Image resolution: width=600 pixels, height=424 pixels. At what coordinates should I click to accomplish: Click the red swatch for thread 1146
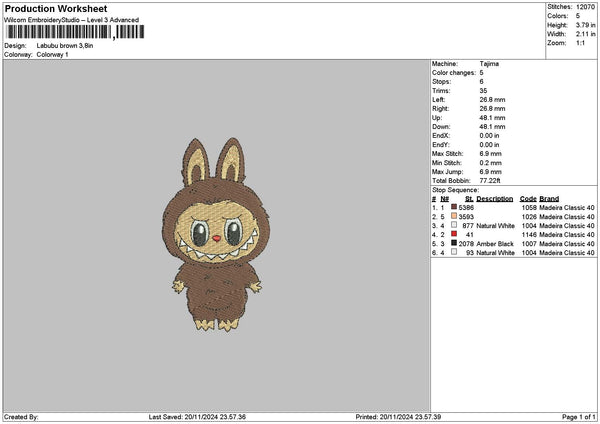[x=454, y=234]
